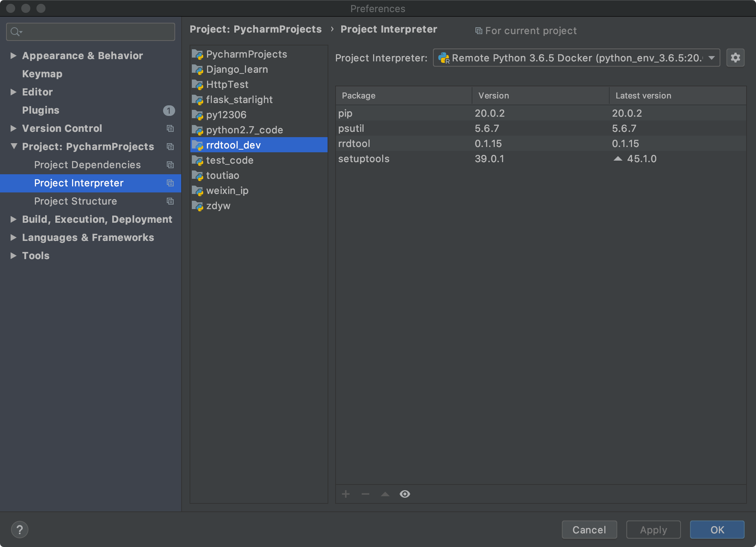Click the project icon next to Project Structure
Viewport: 756px width, 547px height.
(170, 201)
